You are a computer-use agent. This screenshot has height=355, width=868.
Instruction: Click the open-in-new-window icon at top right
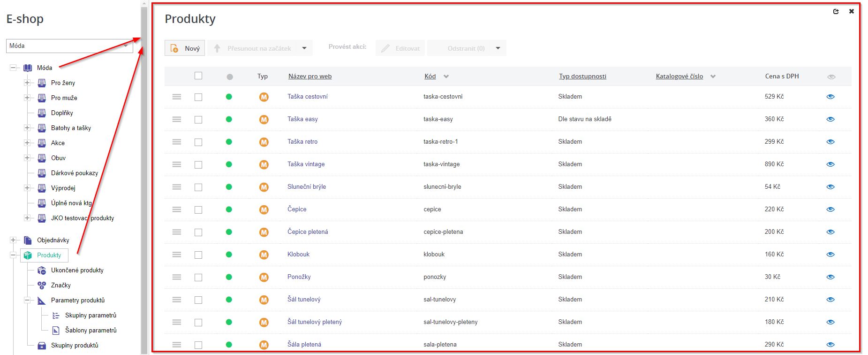coord(836,11)
